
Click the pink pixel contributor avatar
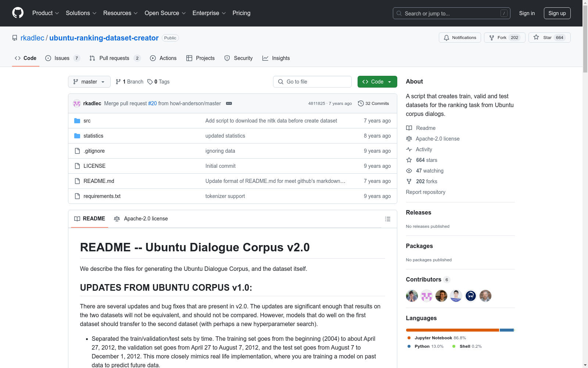click(427, 296)
